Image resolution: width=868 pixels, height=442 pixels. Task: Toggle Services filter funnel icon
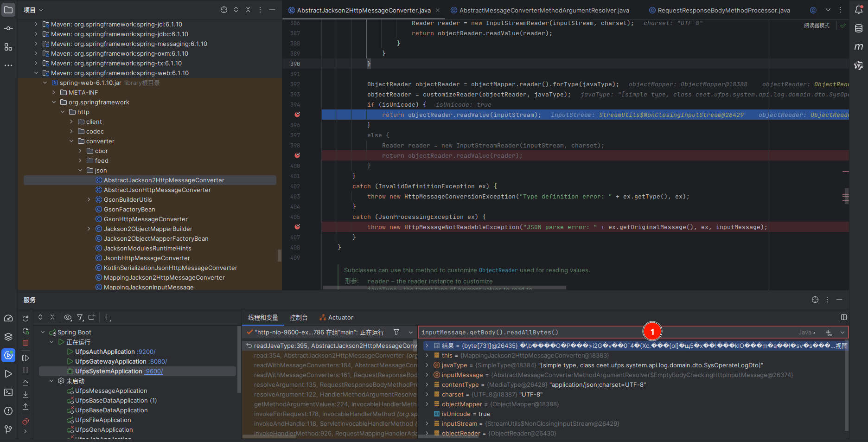[x=80, y=317]
